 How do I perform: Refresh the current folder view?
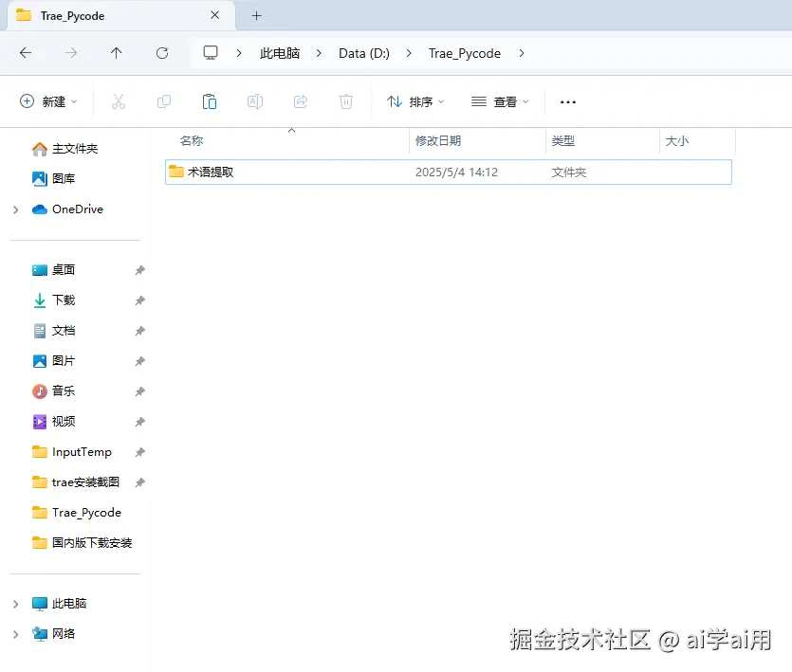[162, 53]
